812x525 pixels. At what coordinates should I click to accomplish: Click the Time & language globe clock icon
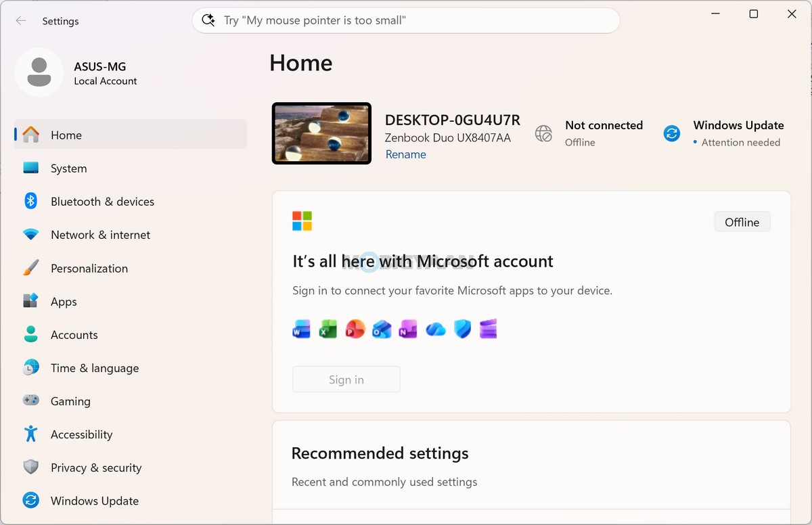click(x=31, y=367)
